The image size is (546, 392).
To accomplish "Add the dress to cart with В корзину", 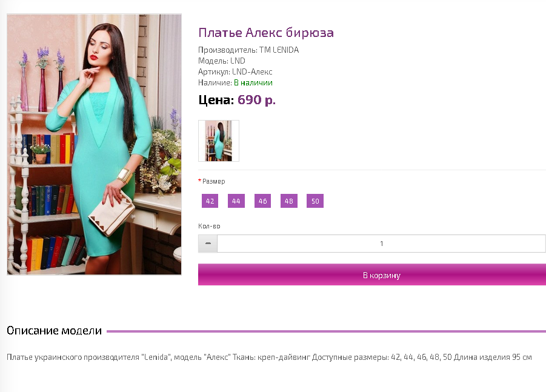I will 372,274.
